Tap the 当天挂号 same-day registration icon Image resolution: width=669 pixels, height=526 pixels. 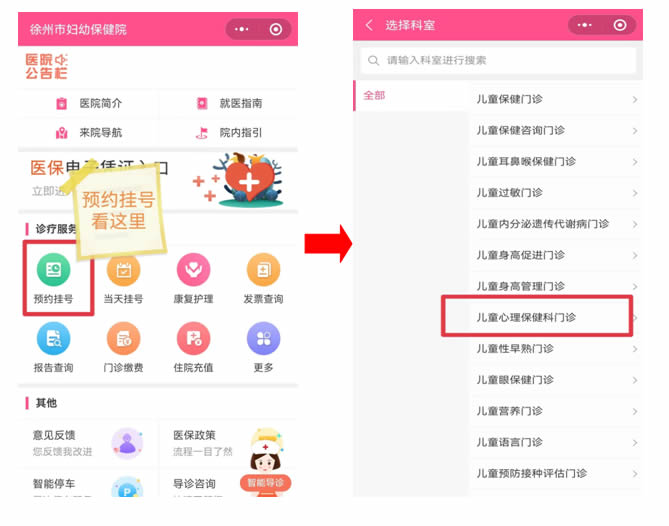(123, 270)
